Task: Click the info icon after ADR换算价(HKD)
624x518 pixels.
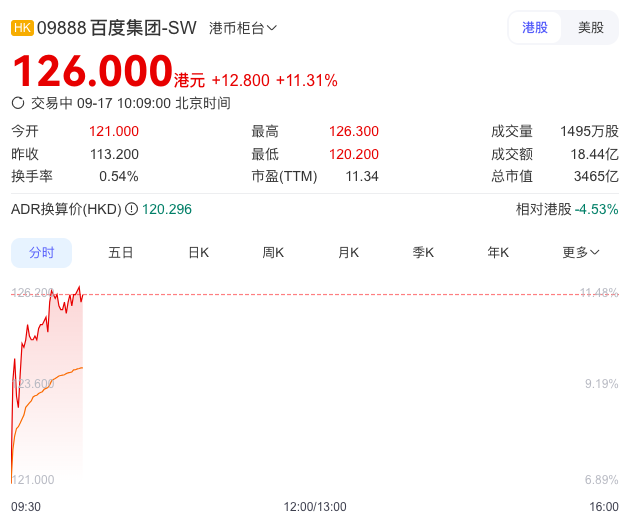Action: (131, 209)
